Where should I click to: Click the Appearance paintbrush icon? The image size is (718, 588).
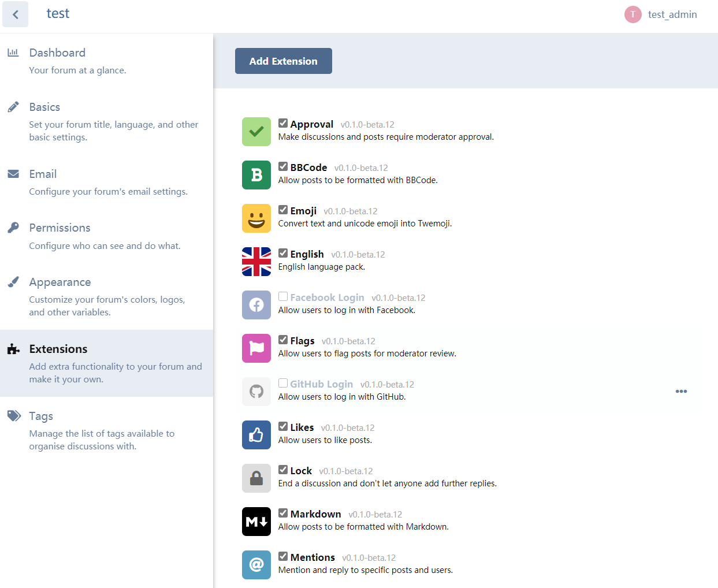click(x=13, y=282)
